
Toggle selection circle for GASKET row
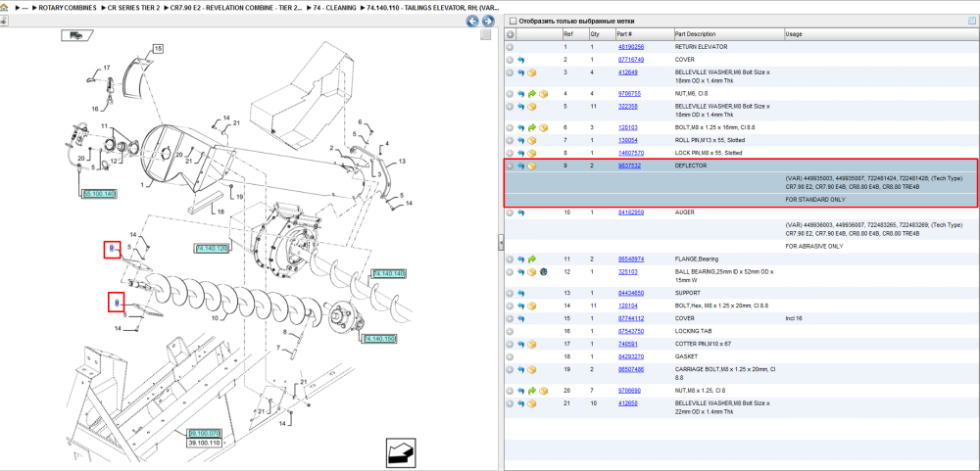pos(510,356)
